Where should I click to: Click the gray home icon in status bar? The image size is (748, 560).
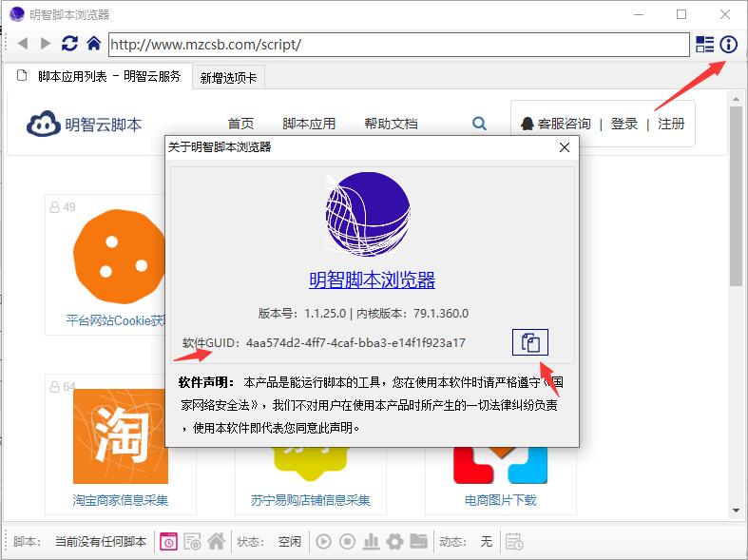[x=216, y=541]
